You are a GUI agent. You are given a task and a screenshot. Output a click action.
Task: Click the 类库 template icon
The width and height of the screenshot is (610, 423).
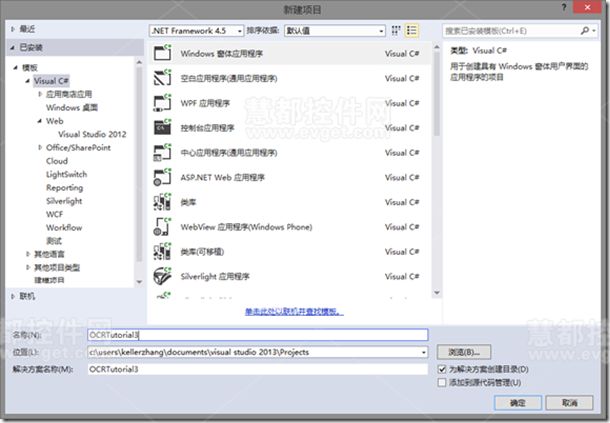click(162, 202)
